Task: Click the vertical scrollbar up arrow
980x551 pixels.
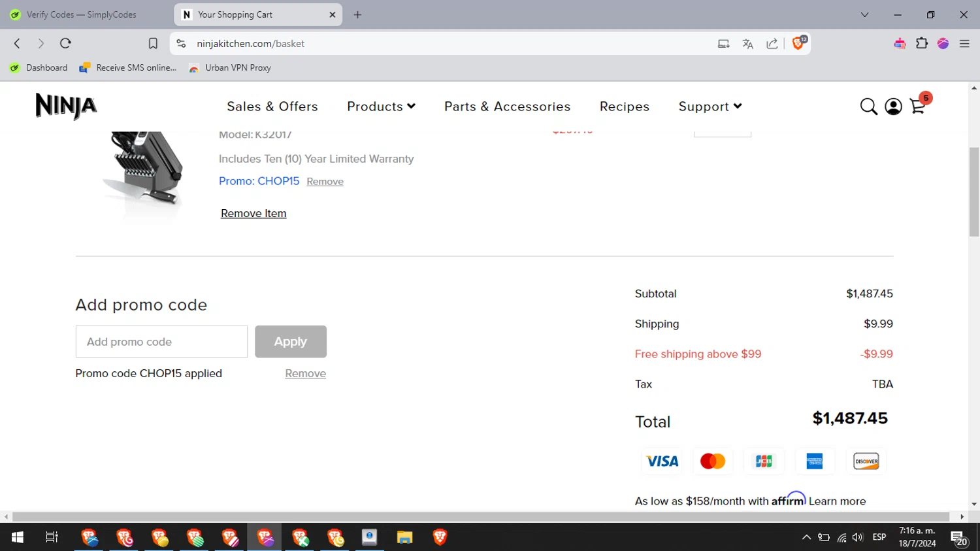Action: coord(974,88)
